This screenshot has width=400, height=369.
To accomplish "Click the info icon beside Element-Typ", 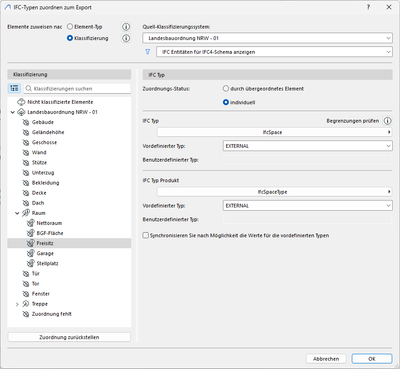I will [x=126, y=27].
